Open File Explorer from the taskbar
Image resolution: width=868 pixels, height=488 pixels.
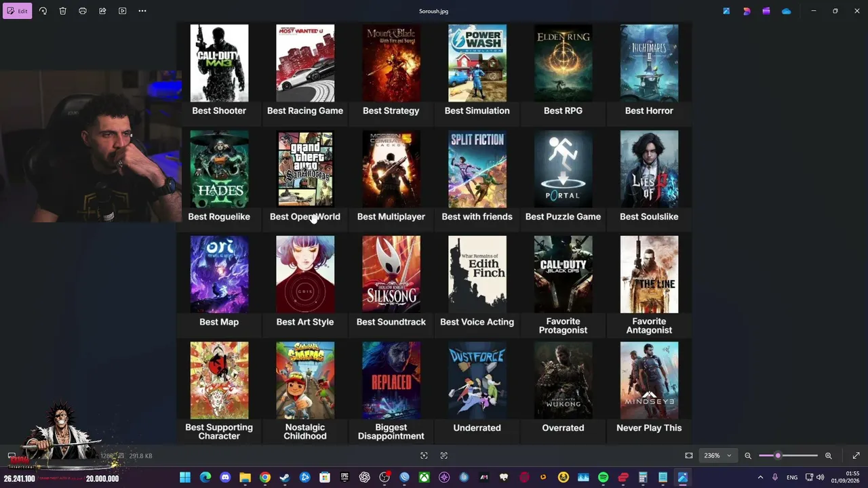(245, 478)
